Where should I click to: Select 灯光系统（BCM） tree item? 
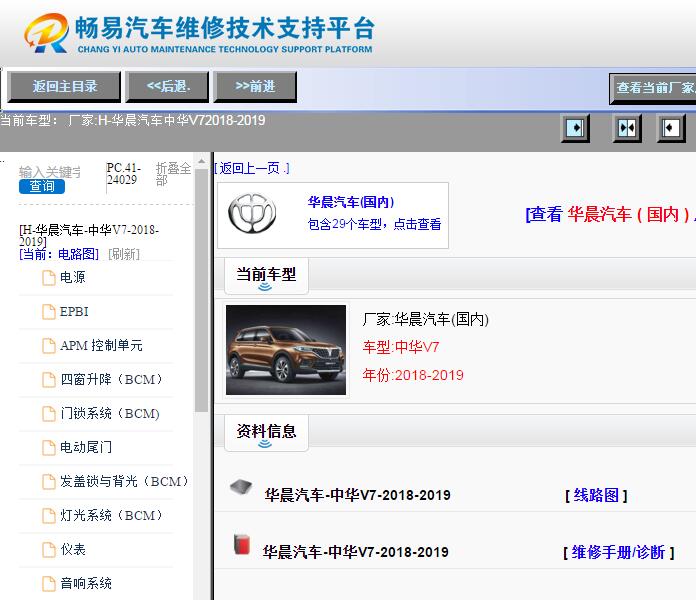pos(112,516)
